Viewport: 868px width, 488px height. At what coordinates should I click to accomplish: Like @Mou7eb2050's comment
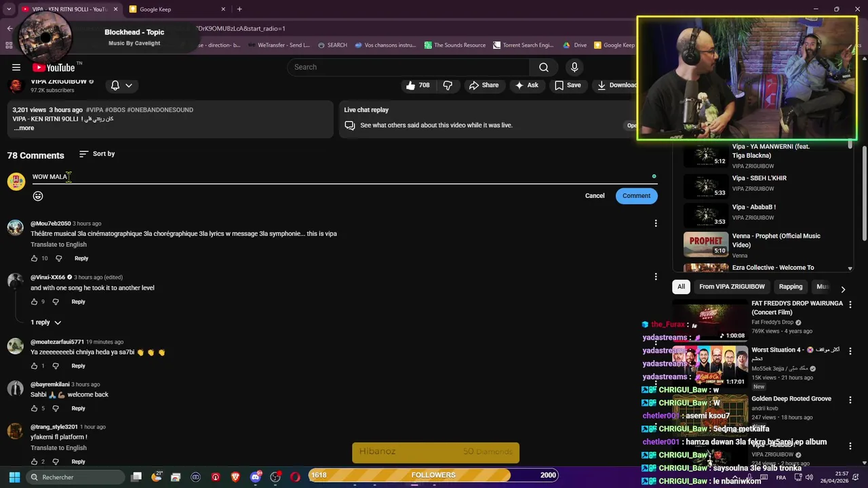coord(34,258)
